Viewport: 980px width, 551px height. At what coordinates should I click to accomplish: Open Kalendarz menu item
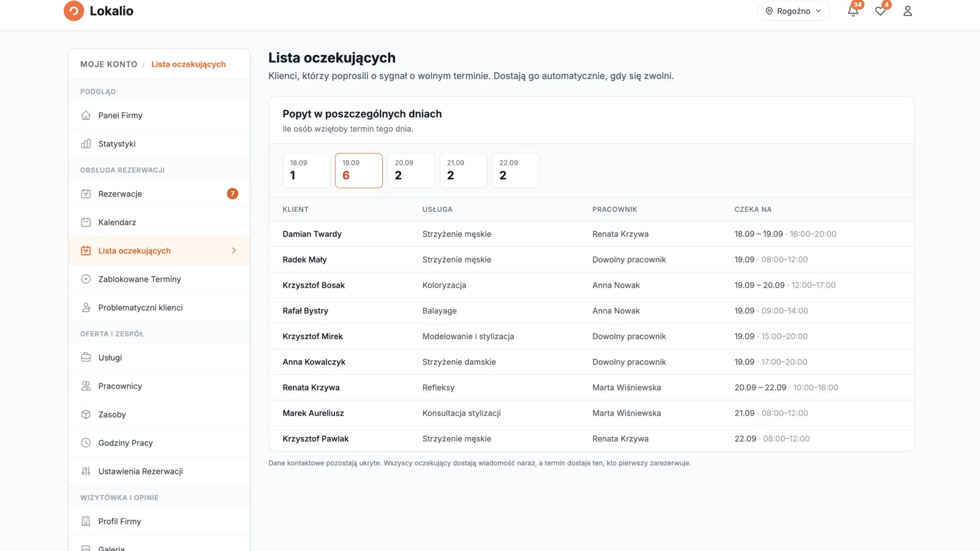pyautogui.click(x=159, y=222)
